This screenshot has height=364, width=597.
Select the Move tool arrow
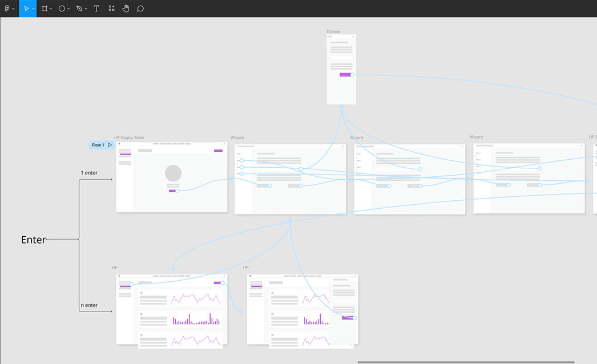(x=26, y=9)
